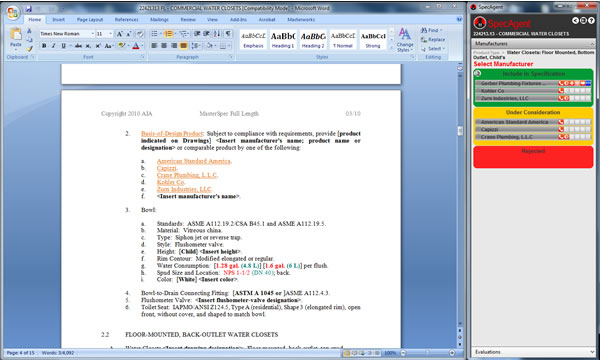Toggle first empty box on Capizzi row
Screen dimensions: 600x360
coord(567,129)
